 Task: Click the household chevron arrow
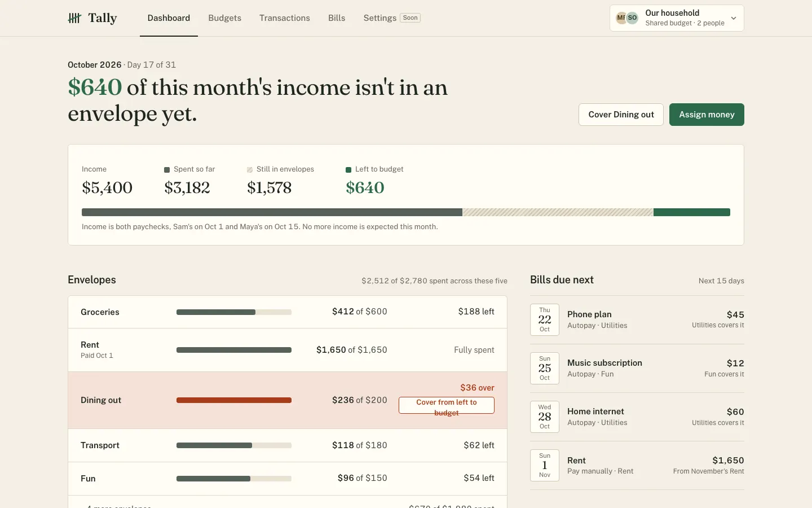pyautogui.click(x=734, y=18)
